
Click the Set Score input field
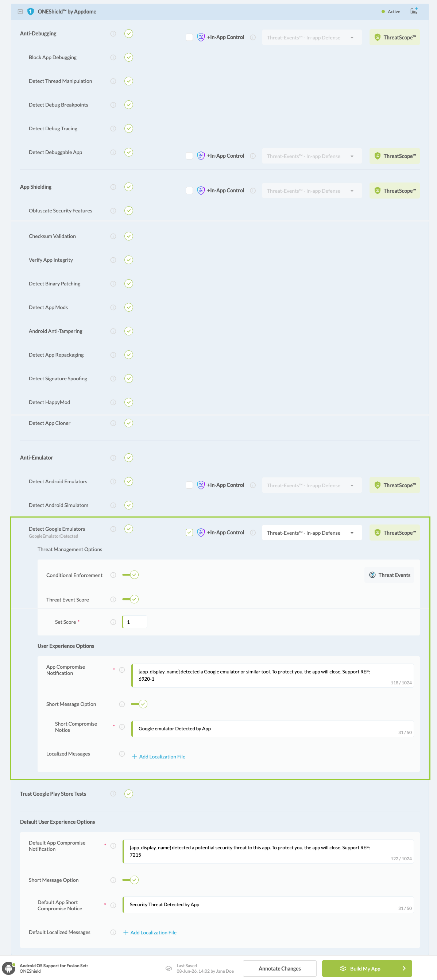pos(135,622)
